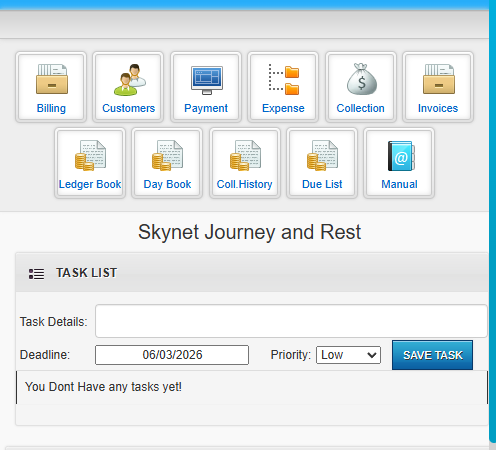Click the TASK LIST panel title
Viewport: 496px width, 450px height.
pos(87,273)
